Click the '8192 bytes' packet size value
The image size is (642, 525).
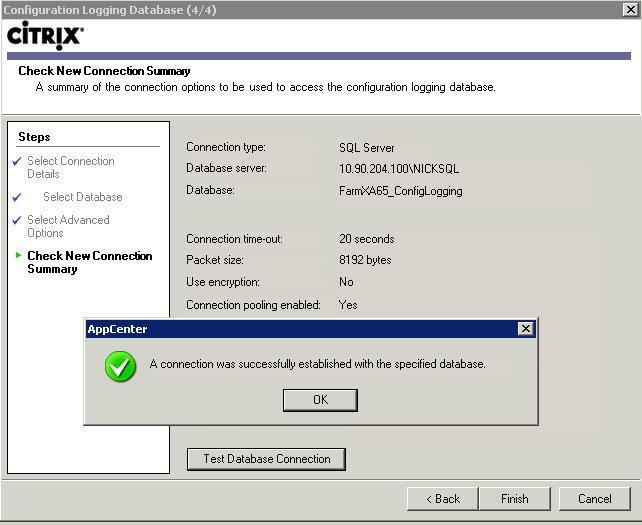(365, 260)
